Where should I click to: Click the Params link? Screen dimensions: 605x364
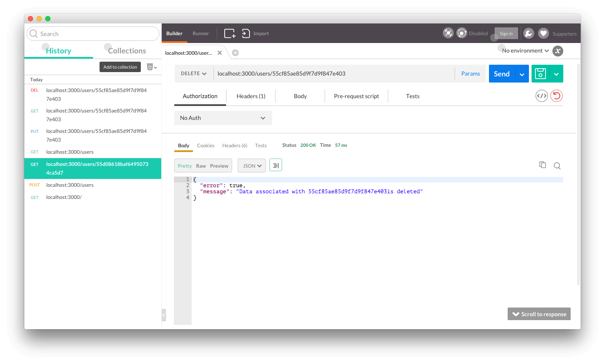[470, 74]
